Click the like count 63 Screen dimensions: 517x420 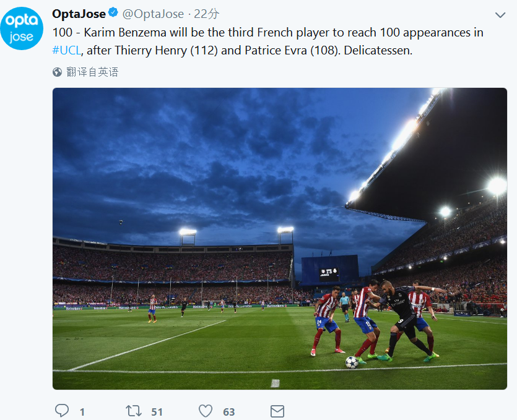(x=229, y=412)
